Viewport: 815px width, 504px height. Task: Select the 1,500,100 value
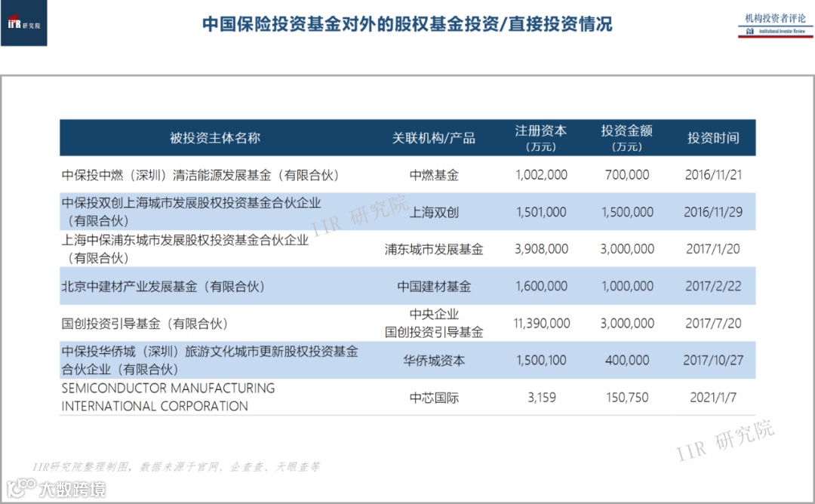click(x=541, y=360)
